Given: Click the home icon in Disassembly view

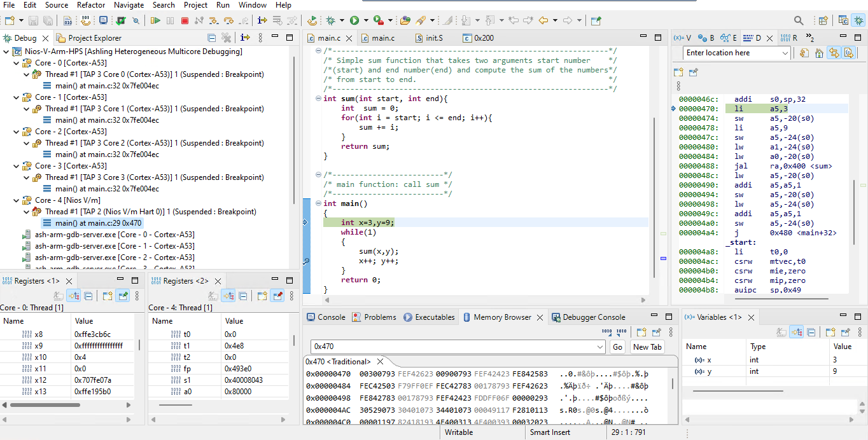Looking at the screenshot, I should coord(819,53).
